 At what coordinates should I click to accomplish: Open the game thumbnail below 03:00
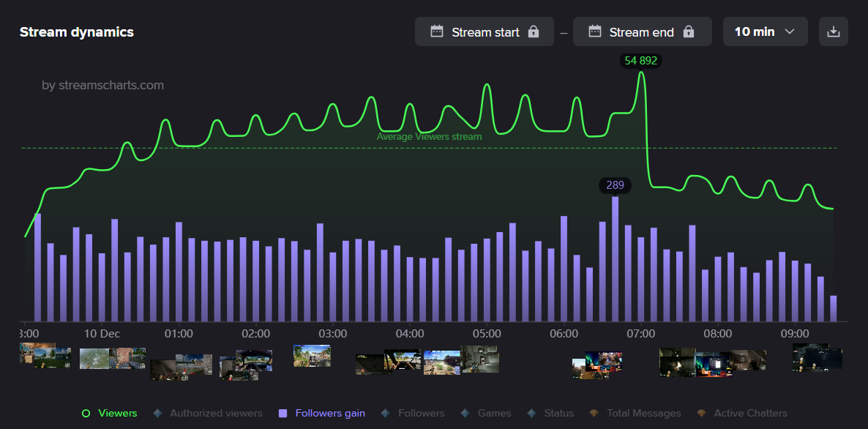(313, 355)
